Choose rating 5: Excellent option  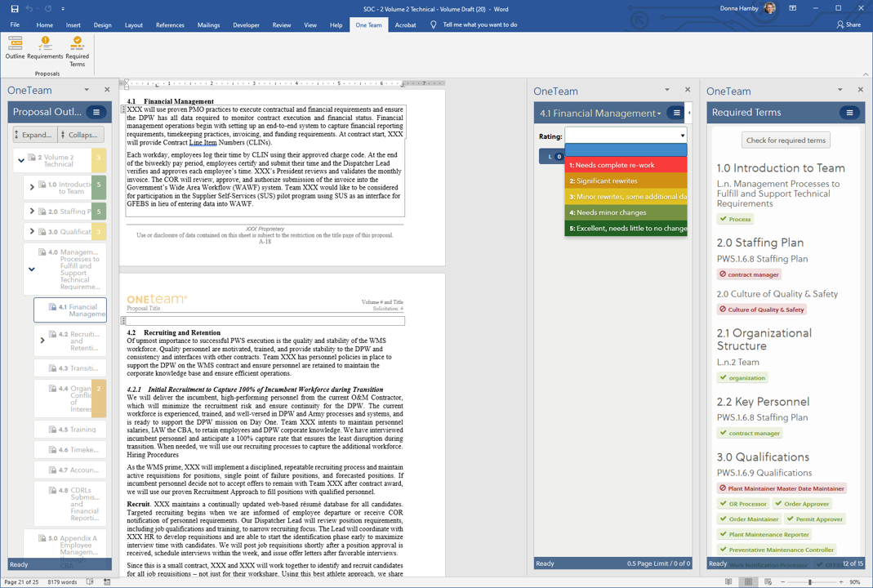(626, 229)
